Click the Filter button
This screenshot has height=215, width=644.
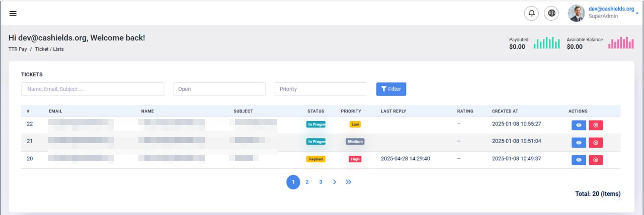[391, 89]
